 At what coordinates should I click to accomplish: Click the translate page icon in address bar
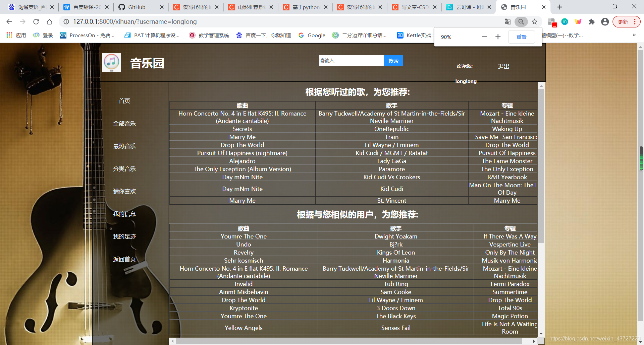click(x=507, y=22)
